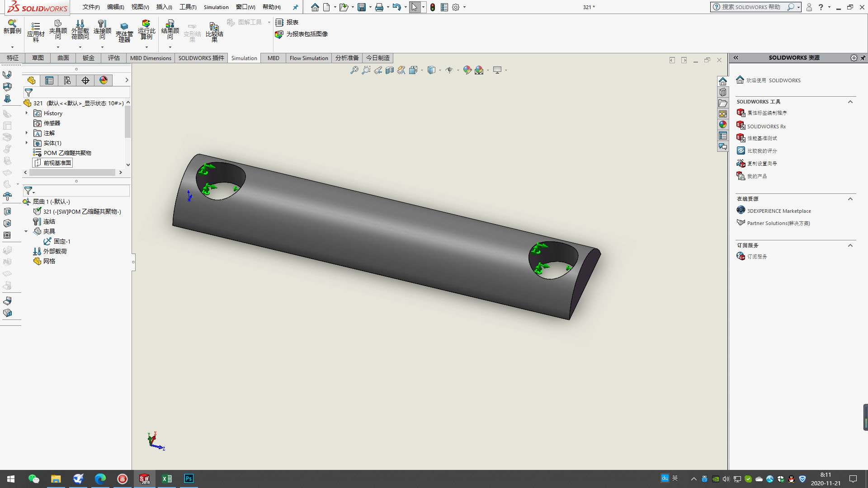The height and width of the screenshot is (488, 868).
Task: Click the Rebuild traffic light icon
Action: pos(433,7)
